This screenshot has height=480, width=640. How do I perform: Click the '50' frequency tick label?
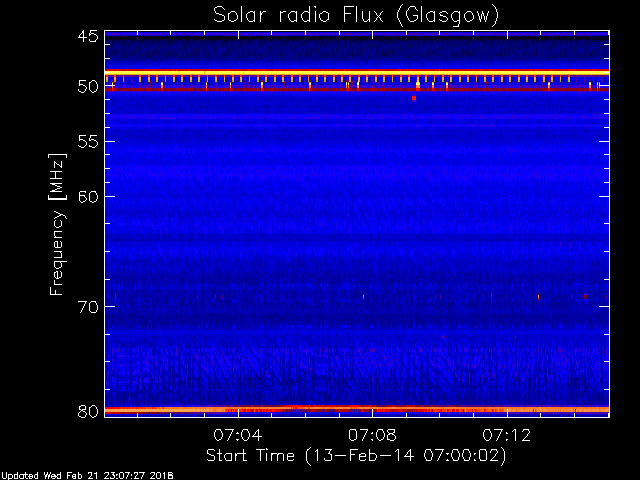(88, 87)
